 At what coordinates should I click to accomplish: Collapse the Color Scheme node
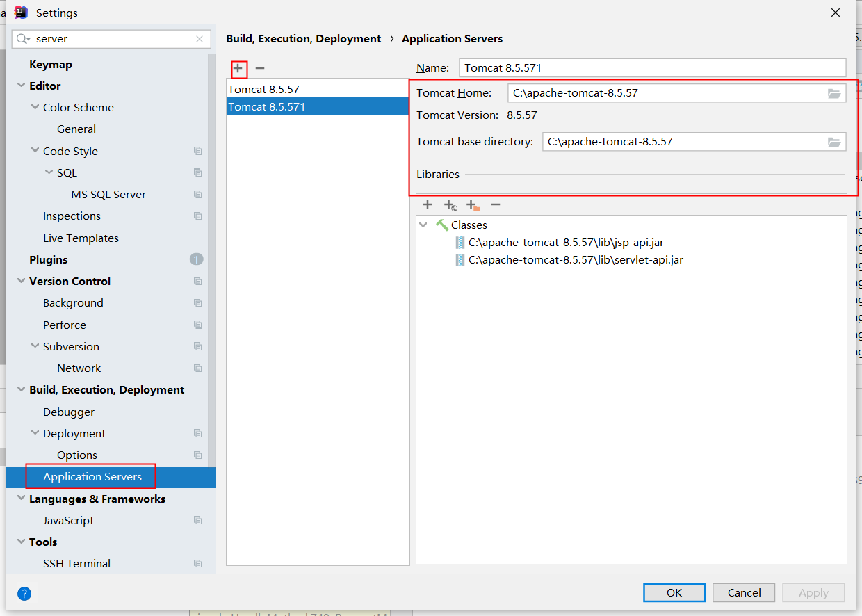(x=35, y=107)
